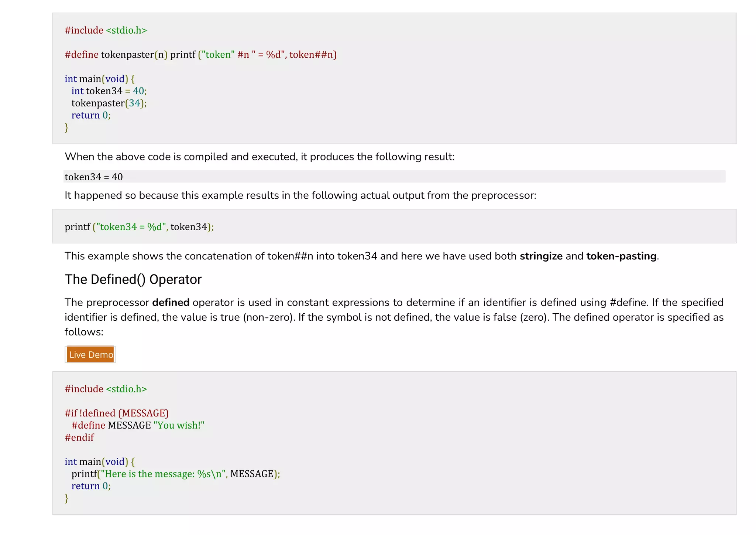Click the Live Demo button

click(x=90, y=354)
